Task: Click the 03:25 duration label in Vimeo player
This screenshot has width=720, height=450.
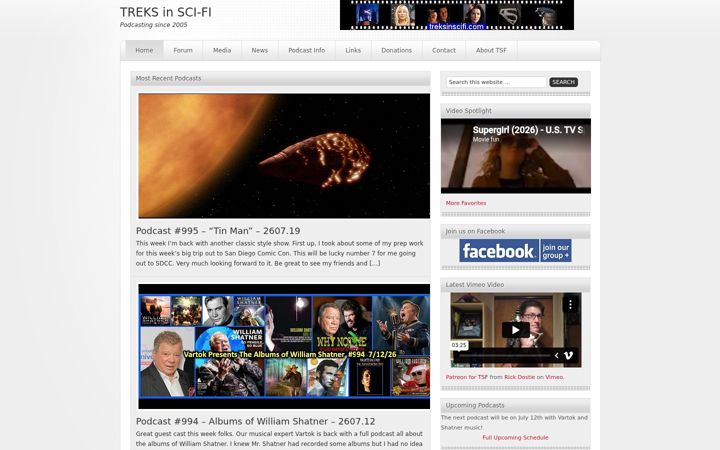Action: [x=459, y=345]
